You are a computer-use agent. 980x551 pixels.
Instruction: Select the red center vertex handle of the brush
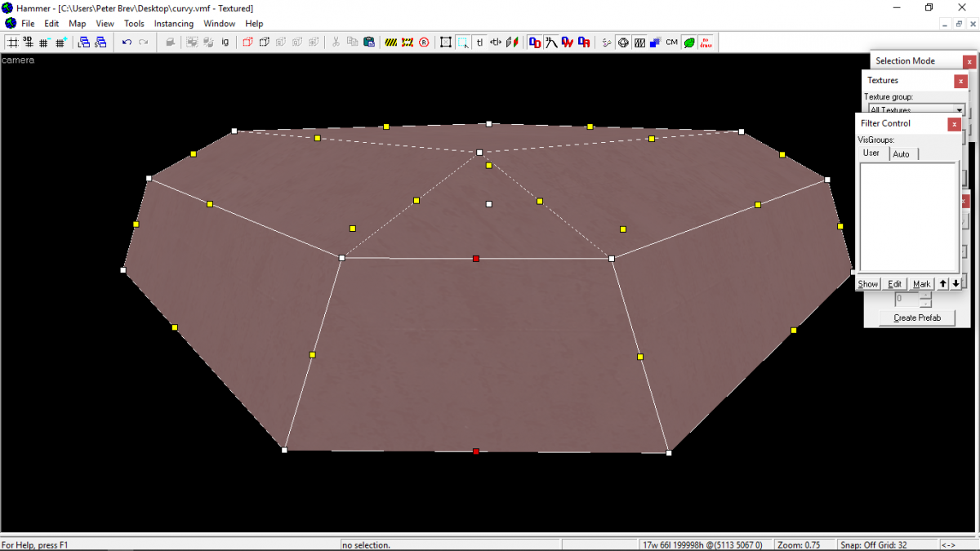click(x=476, y=258)
